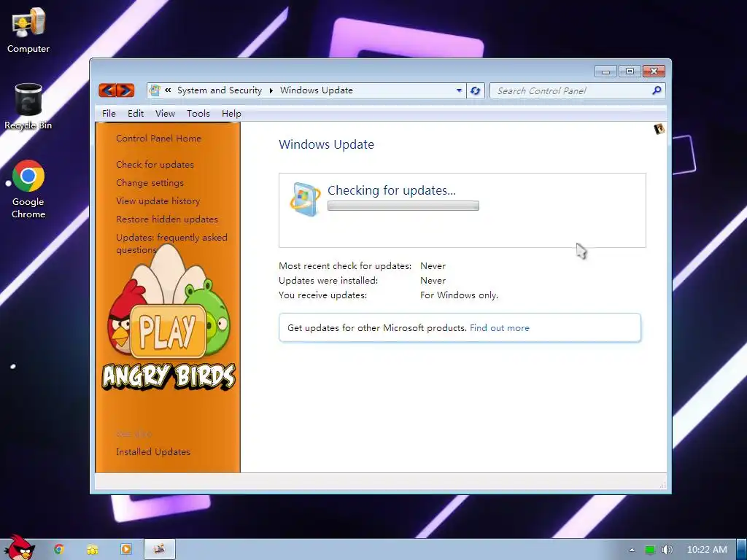Viewport: 747px width, 560px height.
Task: Click 'Most recent check for updates:' label
Action: (345, 265)
